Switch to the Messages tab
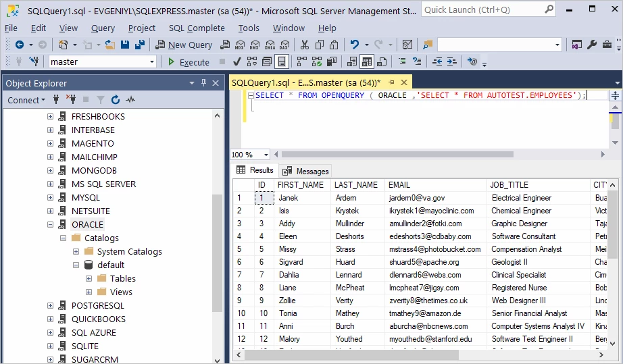 click(305, 171)
